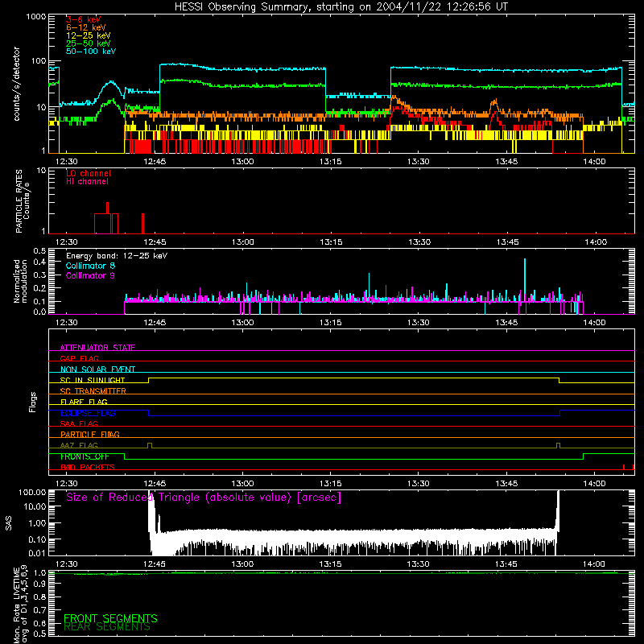
Task: Click the red BAD_PACKETS tick near 14:05
Action: click(623, 467)
